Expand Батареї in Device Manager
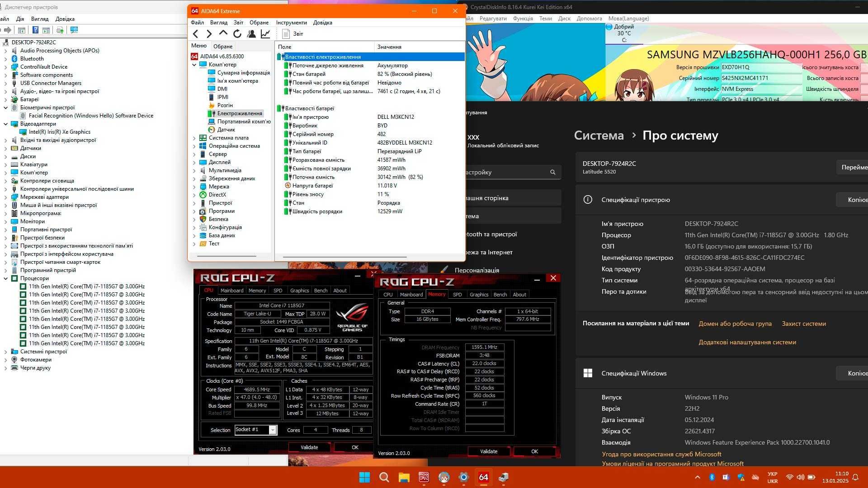Image resolution: width=868 pixels, height=488 pixels. pyautogui.click(x=5, y=99)
